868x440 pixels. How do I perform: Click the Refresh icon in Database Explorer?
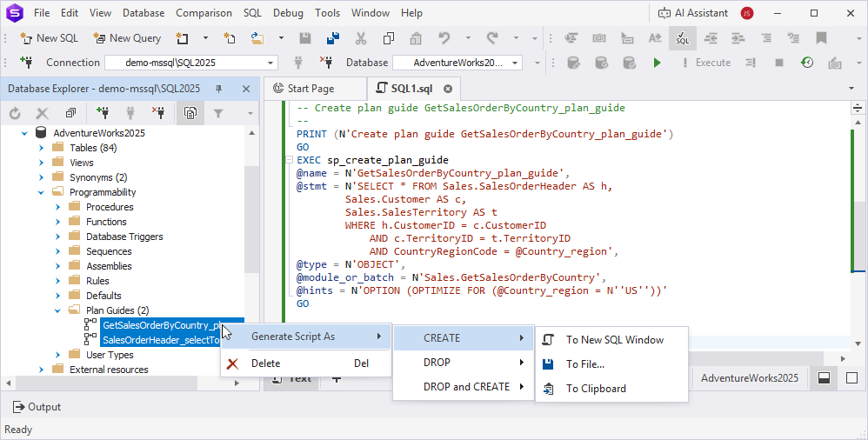coord(15,113)
